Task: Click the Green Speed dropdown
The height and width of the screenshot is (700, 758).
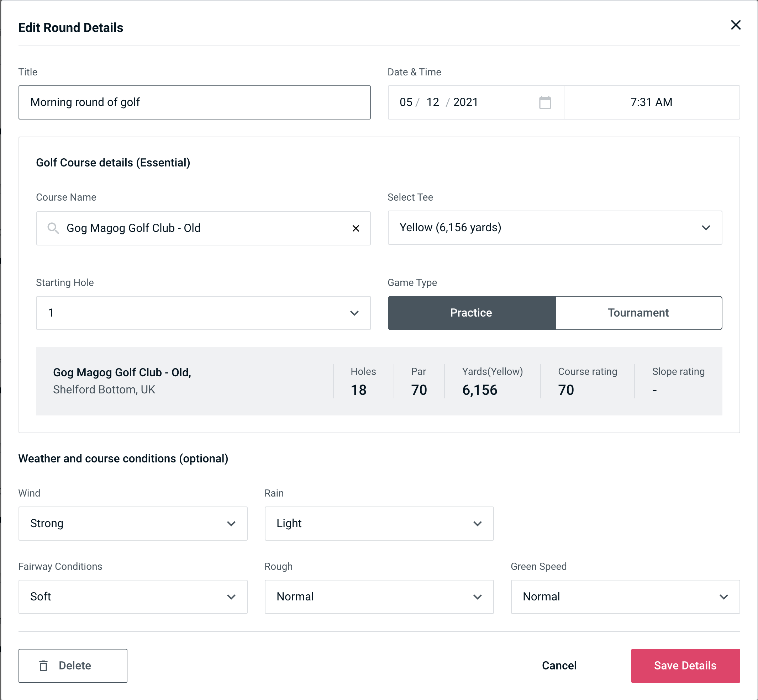Action: point(624,596)
